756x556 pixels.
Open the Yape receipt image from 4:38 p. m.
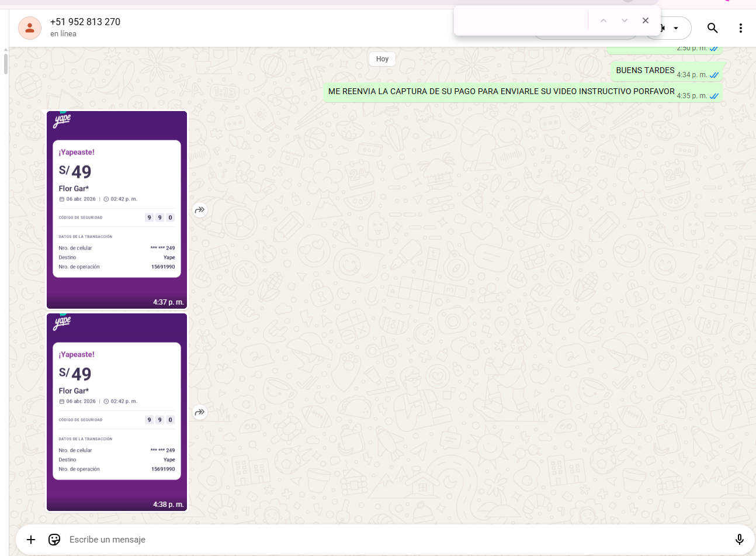coord(117,412)
